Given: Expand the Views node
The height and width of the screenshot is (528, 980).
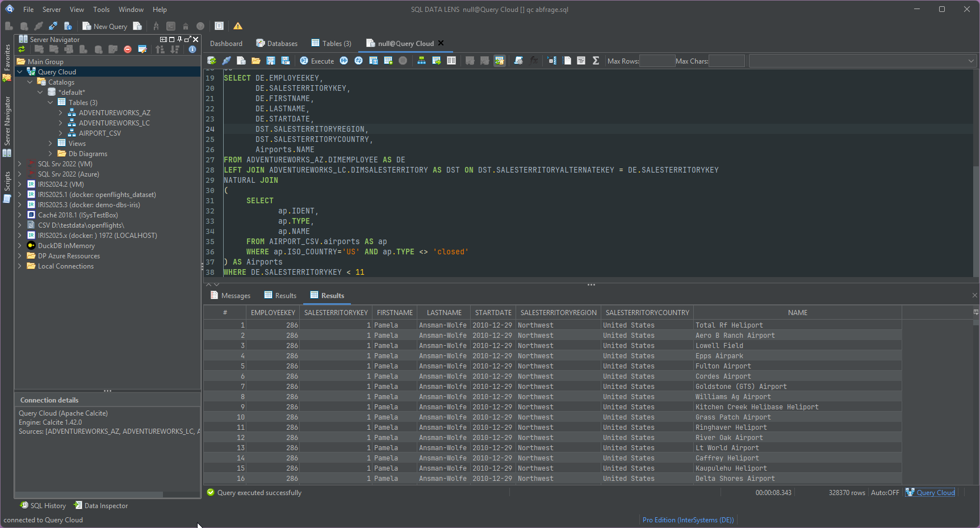Looking at the screenshot, I should coord(51,144).
